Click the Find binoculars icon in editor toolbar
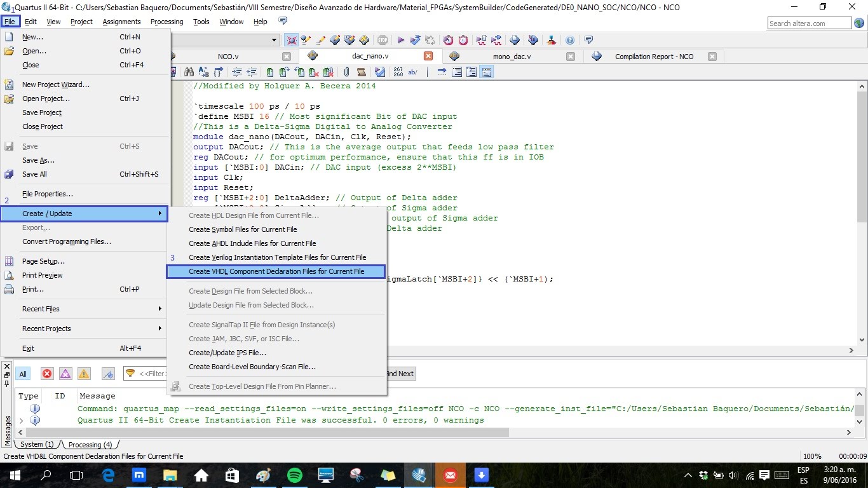Screen dimensions: 868x488 click(189, 72)
